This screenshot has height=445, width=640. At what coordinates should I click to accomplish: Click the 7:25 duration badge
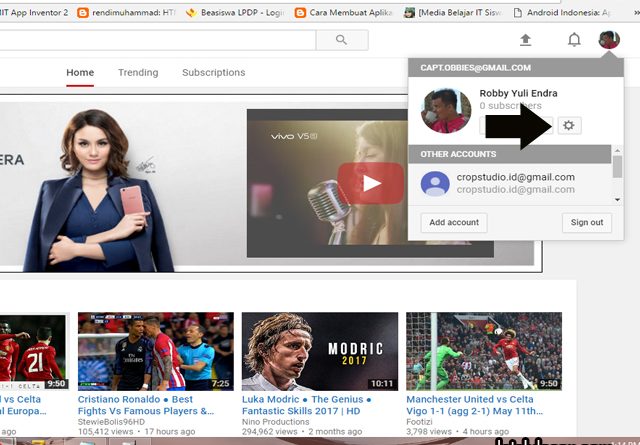[220, 383]
